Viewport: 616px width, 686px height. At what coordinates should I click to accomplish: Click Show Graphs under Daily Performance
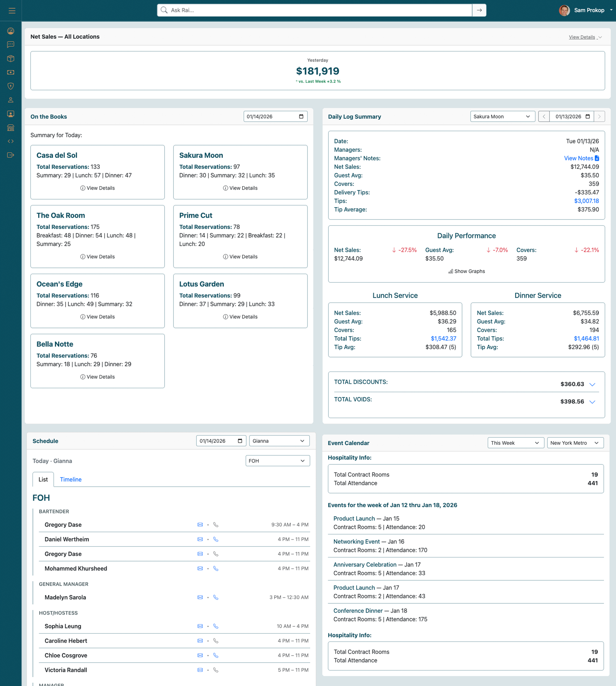(x=466, y=271)
